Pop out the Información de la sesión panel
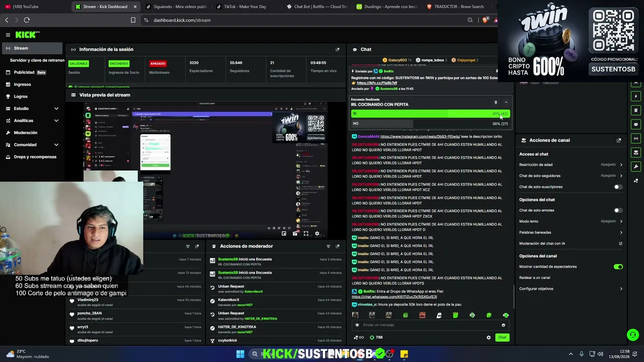Viewport: 644px width, 362px height. point(337,49)
